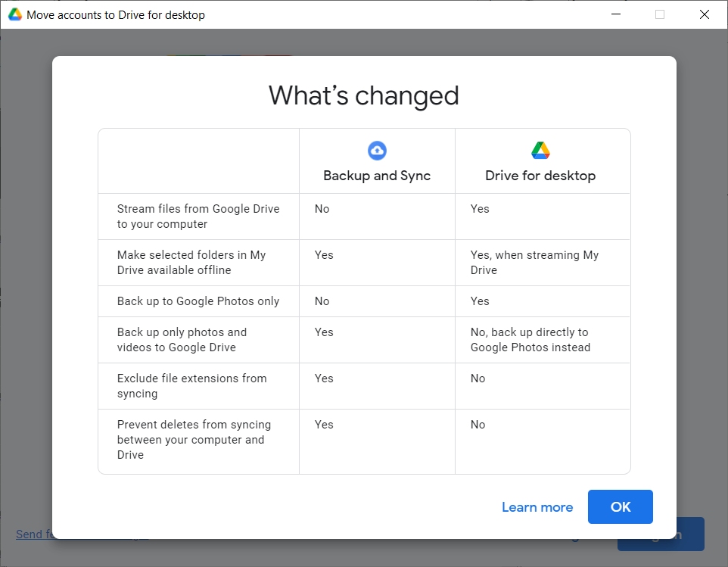Viewport: 728px width, 567px height.
Task: Click Drive for desktop "Yes" for Google Photos only row
Action: pos(480,301)
